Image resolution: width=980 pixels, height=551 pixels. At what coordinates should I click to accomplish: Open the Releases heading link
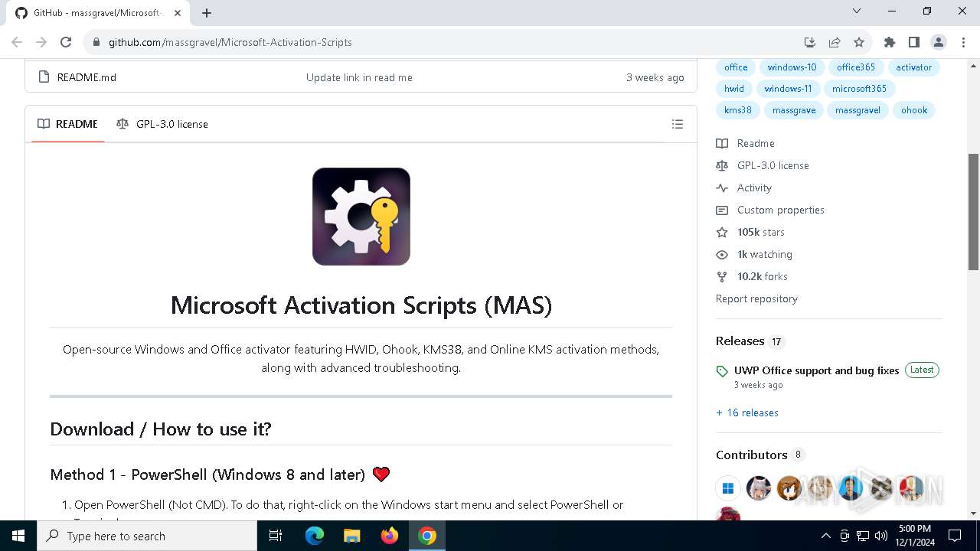click(740, 341)
